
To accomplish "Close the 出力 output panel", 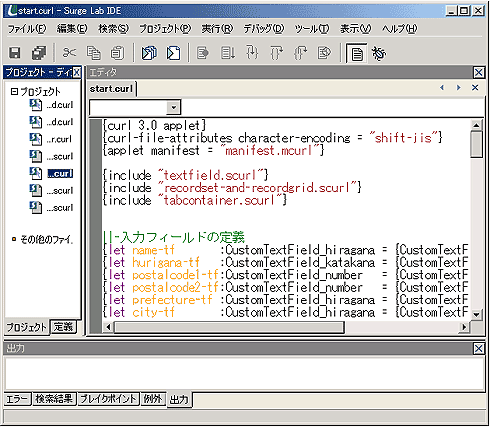I will (479, 349).
